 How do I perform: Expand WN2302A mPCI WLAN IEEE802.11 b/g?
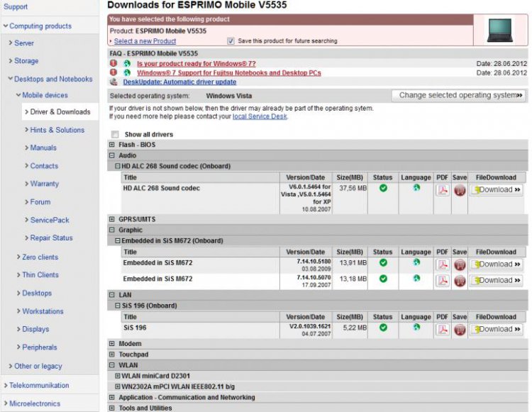pyautogui.click(x=117, y=386)
